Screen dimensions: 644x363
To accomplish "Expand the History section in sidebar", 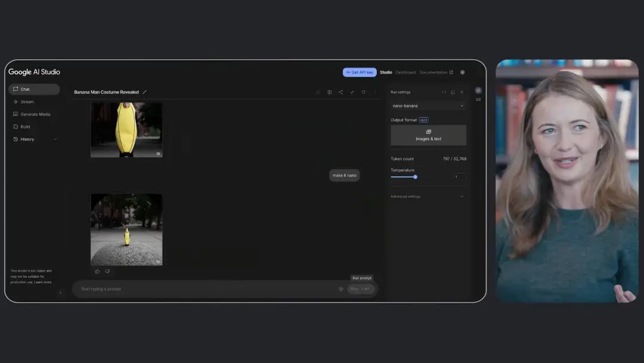I will 35,139.
